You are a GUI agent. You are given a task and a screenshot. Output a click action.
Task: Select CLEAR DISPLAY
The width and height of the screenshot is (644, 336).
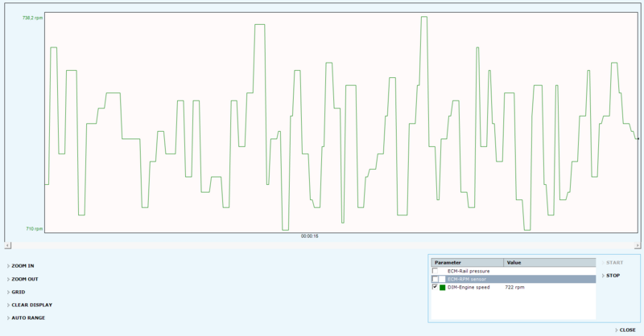31,305
